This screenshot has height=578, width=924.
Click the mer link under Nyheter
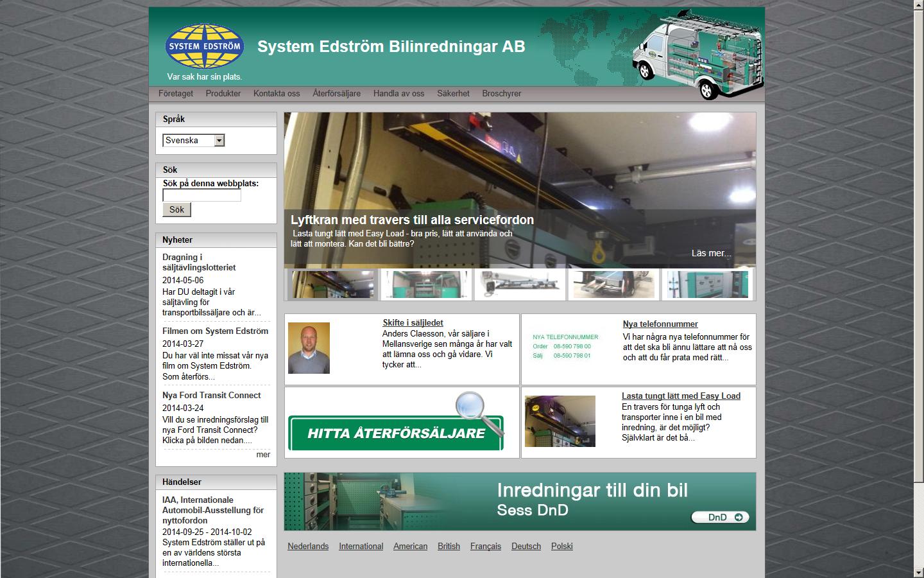coord(263,455)
